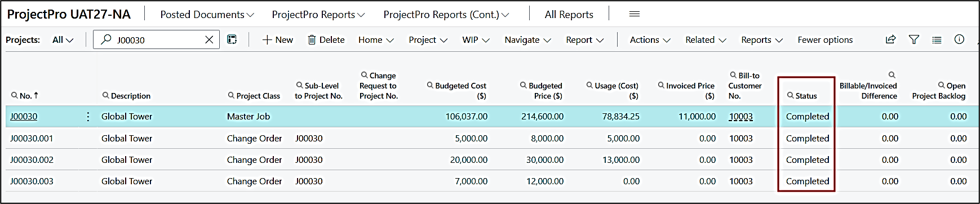Click the Usage (Cost) ($) column header

coord(612,91)
